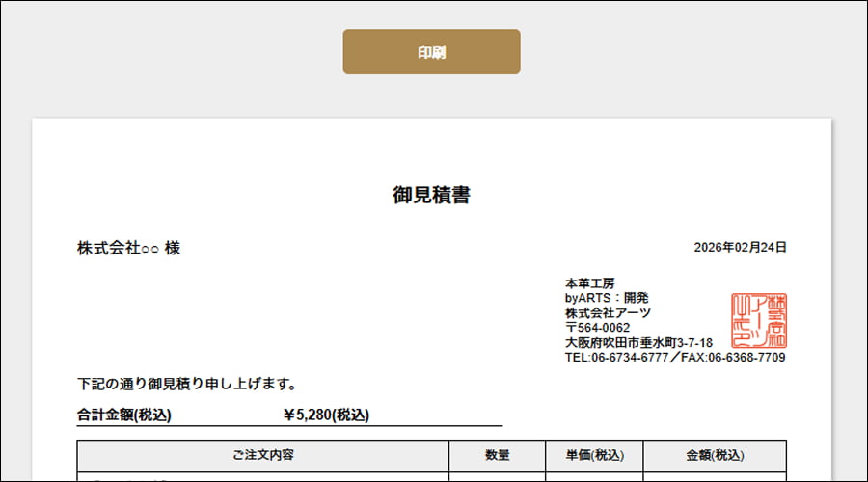This screenshot has height=482, width=868.
Task: Click the 金額(税込) column header
Action: click(715, 455)
